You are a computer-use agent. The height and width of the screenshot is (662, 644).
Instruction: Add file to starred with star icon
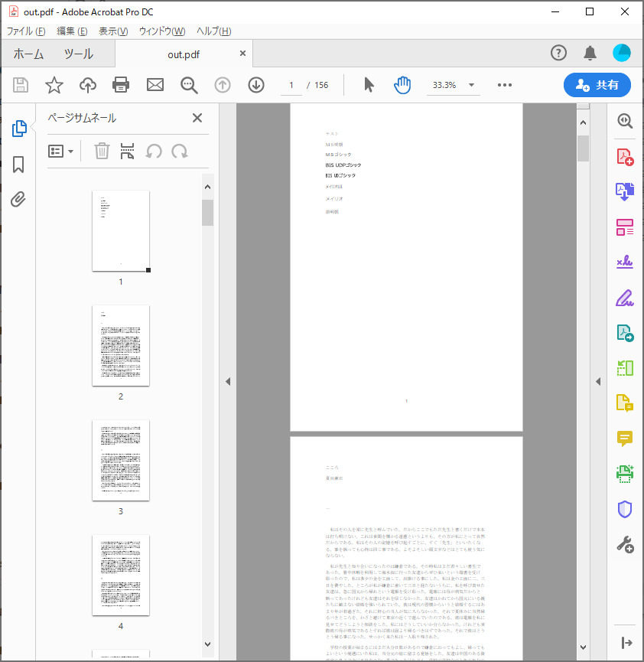point(54,85)
